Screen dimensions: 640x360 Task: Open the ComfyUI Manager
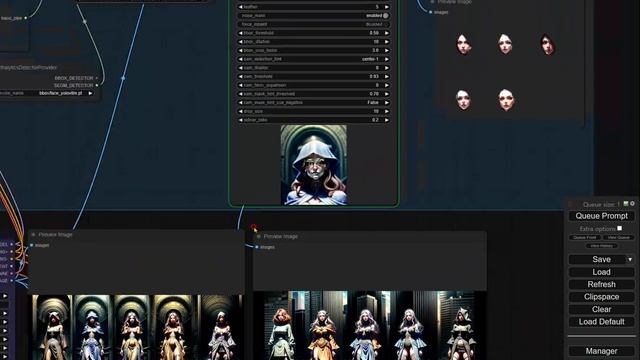pyautogui.click(x=601, y=351)
